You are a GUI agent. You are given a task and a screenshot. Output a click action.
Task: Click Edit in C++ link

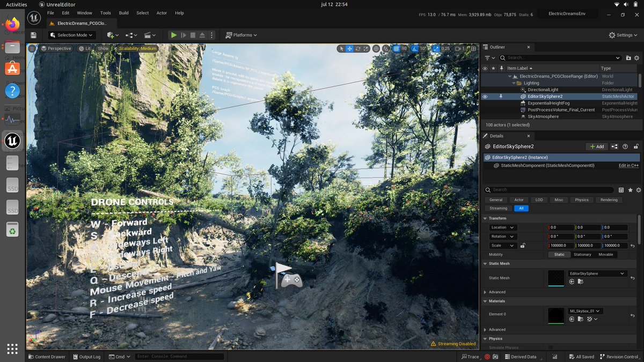coord(628,166)
